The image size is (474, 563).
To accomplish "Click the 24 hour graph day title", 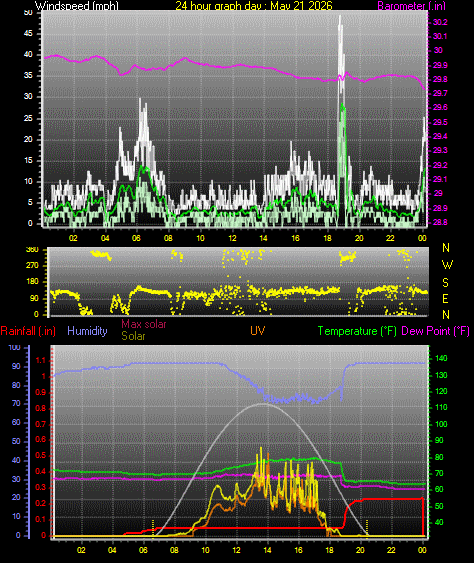I will (x=254, y=5).
